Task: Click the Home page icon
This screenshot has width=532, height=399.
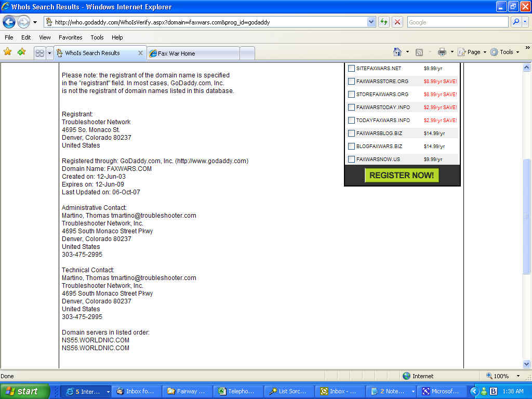Action: point(397,52)
